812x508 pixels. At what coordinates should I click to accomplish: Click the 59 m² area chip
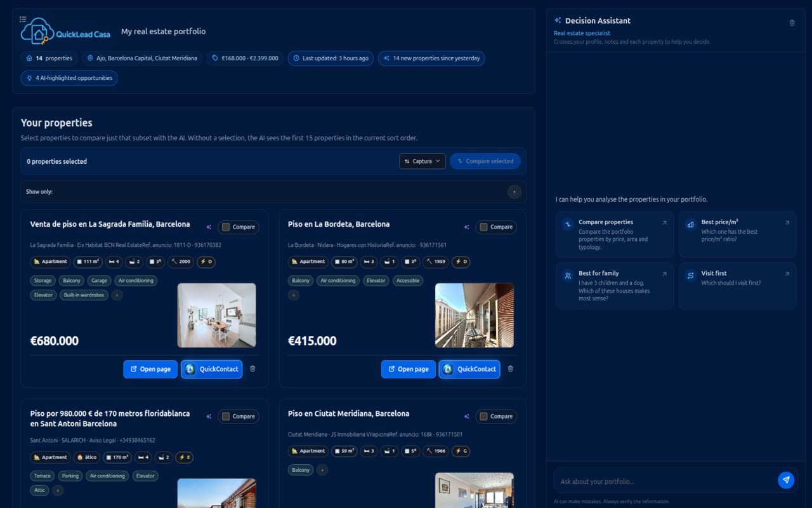pos(344,451)
